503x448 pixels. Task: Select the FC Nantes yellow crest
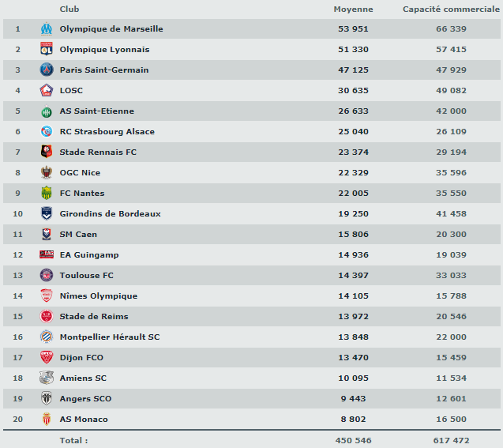tap(46, 193)
